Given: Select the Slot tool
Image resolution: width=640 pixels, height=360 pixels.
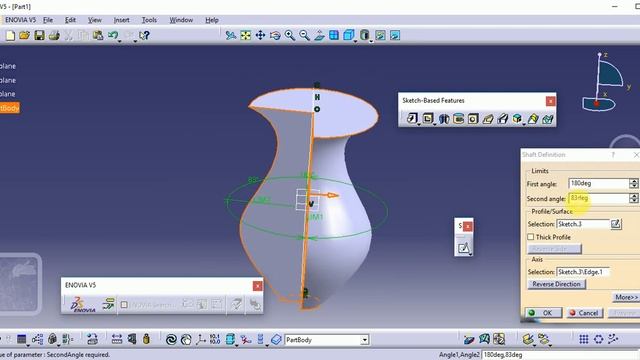Looking at the screenshot, I should pyautogui.click(x=502, y=119).
